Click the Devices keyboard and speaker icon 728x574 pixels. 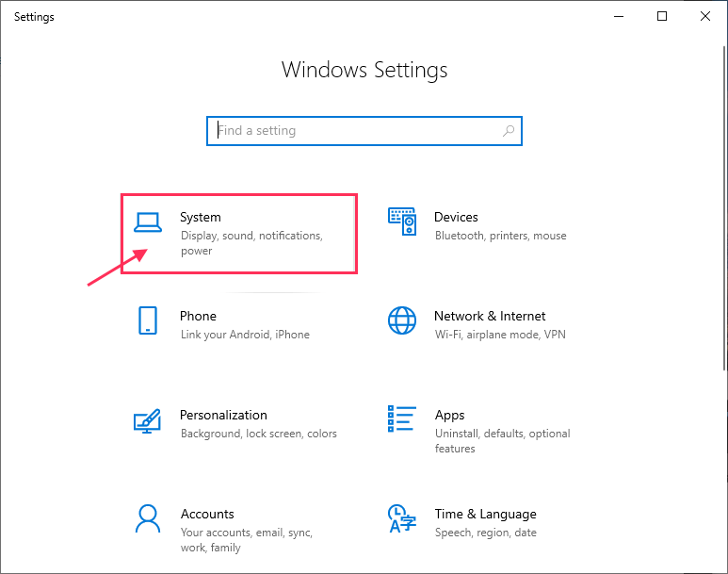(x=402, y=221)
